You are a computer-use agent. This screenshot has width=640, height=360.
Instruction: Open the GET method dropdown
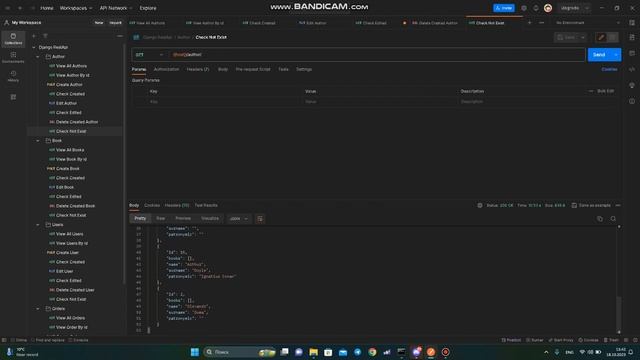149,55
